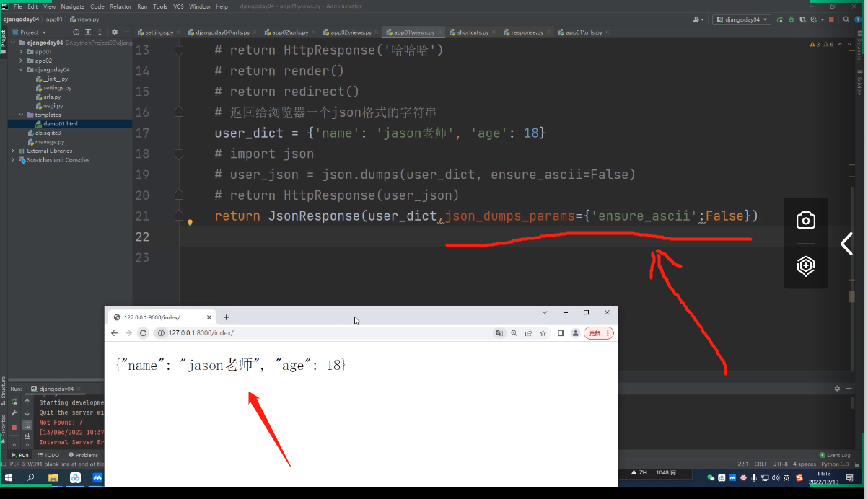Open Chrome profile avatar
Viewport: 868px width, 499px height.
pos(575,333)
